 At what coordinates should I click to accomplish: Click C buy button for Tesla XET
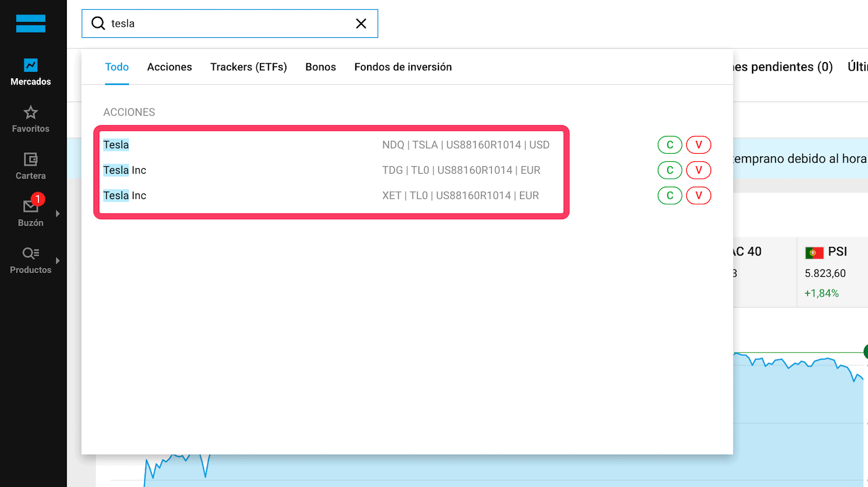pyautogui.click(x=670, y=196)
